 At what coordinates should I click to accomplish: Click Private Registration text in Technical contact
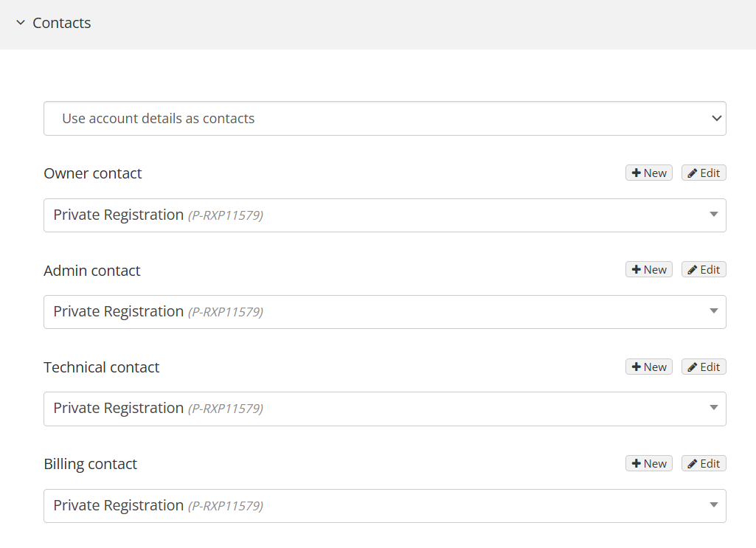tap(119, 409)
